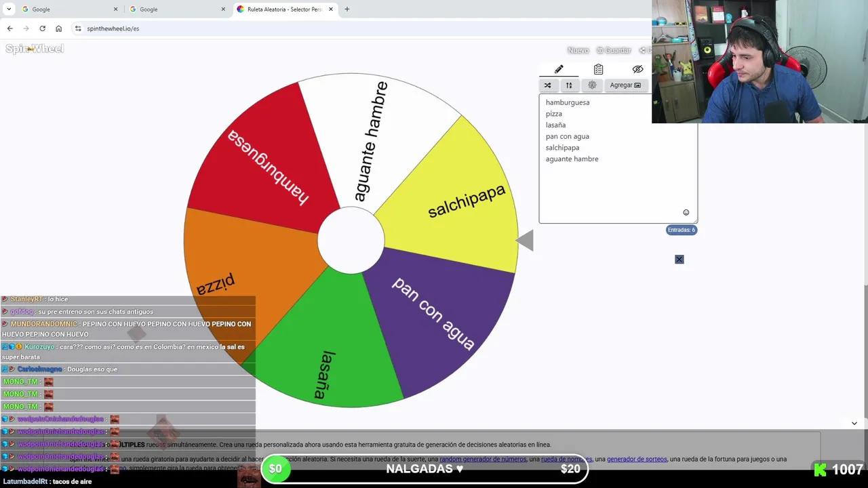Select the lasaña entry in the list

pos(555,125)
